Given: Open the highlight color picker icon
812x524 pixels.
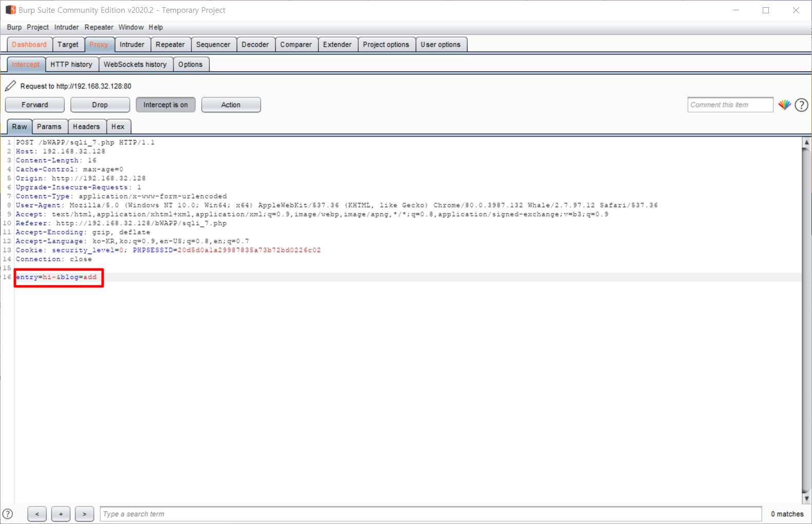Looking at the screenshot, I should click(784, 105).
